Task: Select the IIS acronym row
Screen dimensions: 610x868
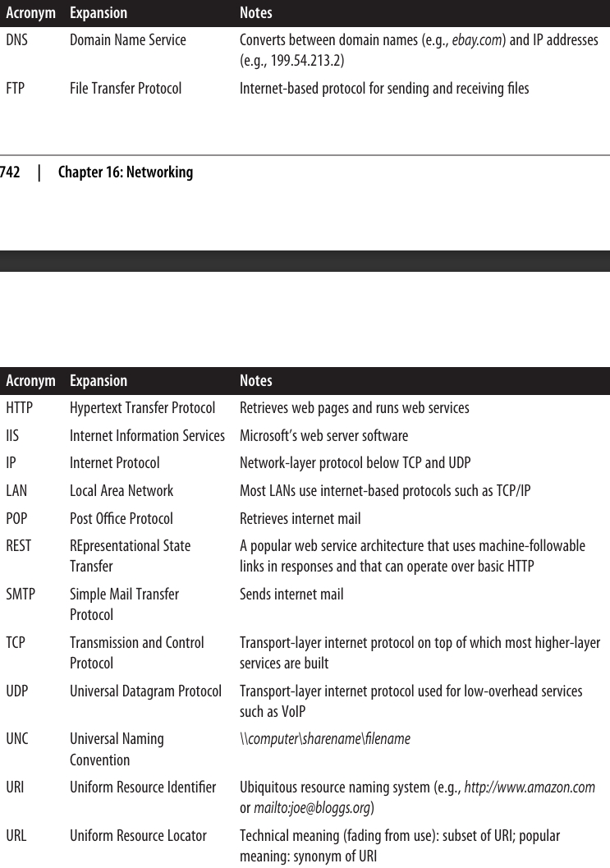Action: (11, 435)
